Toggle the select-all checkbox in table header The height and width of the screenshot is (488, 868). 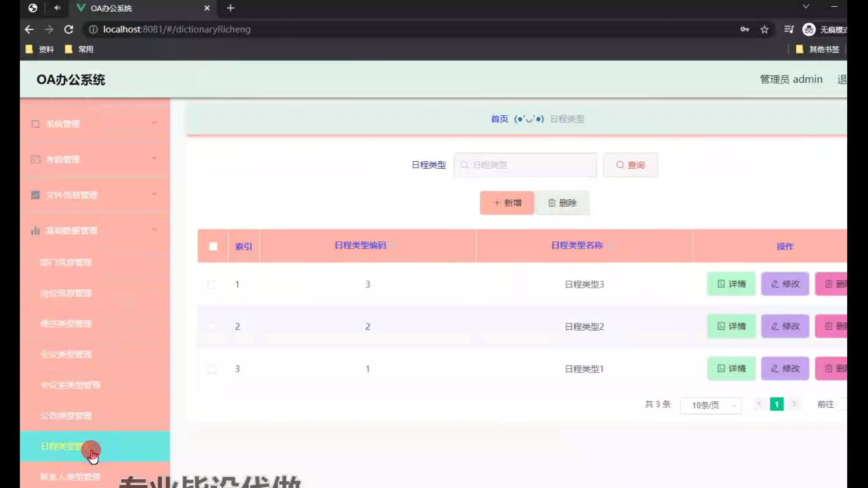(x=213, y=246)
